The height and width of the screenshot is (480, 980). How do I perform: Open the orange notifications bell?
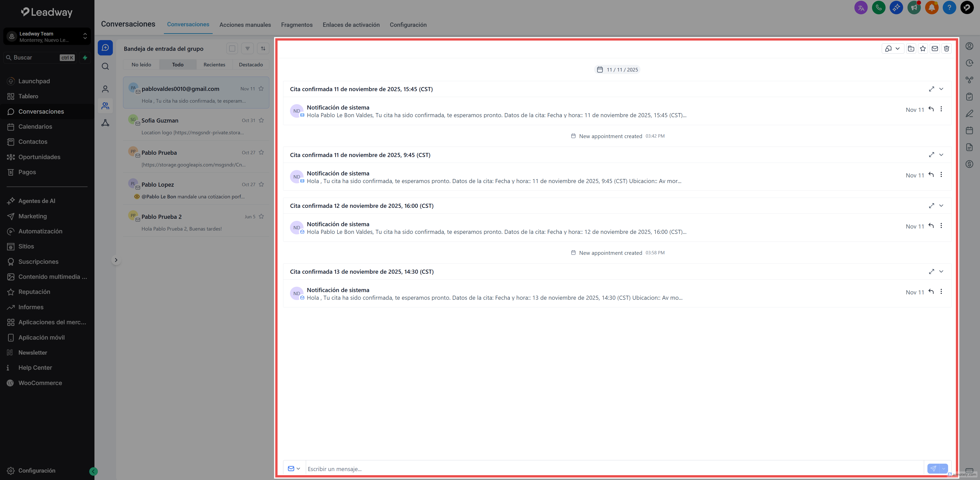931,8
